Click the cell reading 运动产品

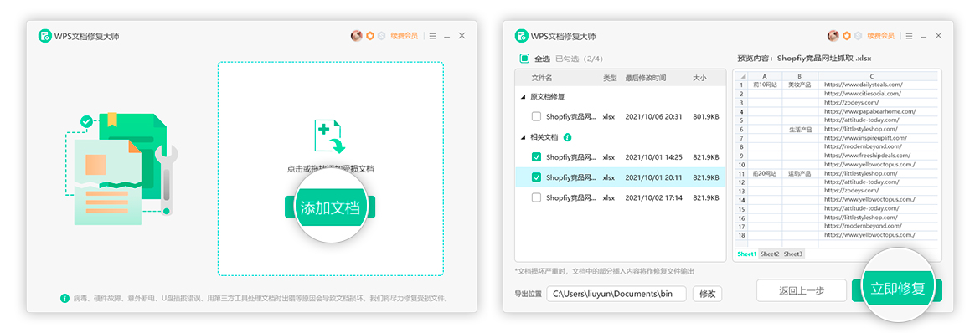point(799,173)
